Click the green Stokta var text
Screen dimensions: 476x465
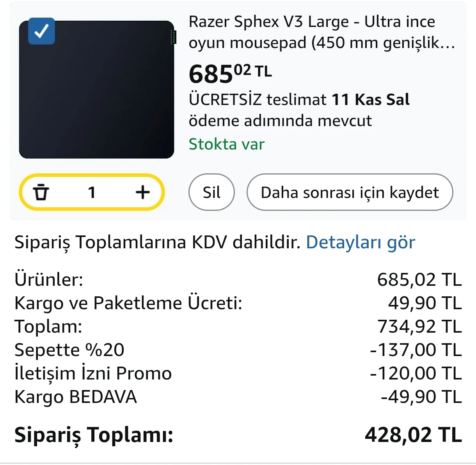tap(226, 144)
